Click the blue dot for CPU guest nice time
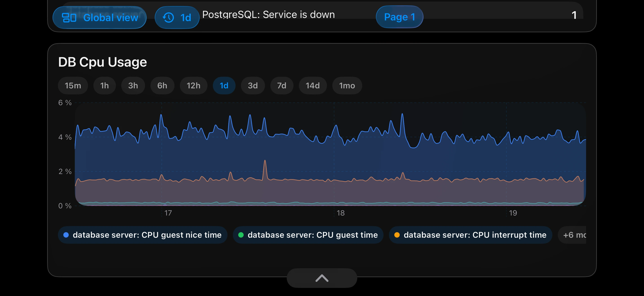This screenshot has height=296, width=644. 66,235
